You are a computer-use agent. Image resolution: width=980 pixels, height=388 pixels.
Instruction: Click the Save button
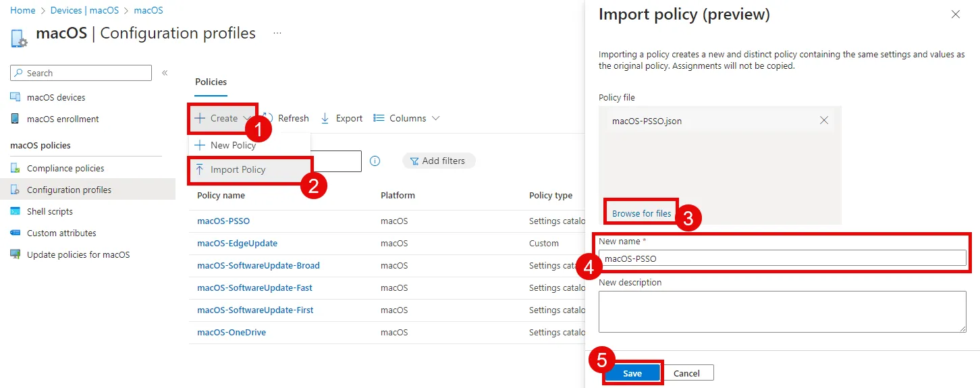tap(632, 373)
